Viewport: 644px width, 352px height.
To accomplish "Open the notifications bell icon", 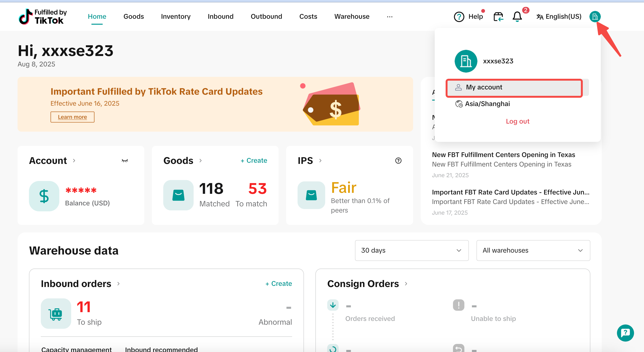I will point(517,17).
